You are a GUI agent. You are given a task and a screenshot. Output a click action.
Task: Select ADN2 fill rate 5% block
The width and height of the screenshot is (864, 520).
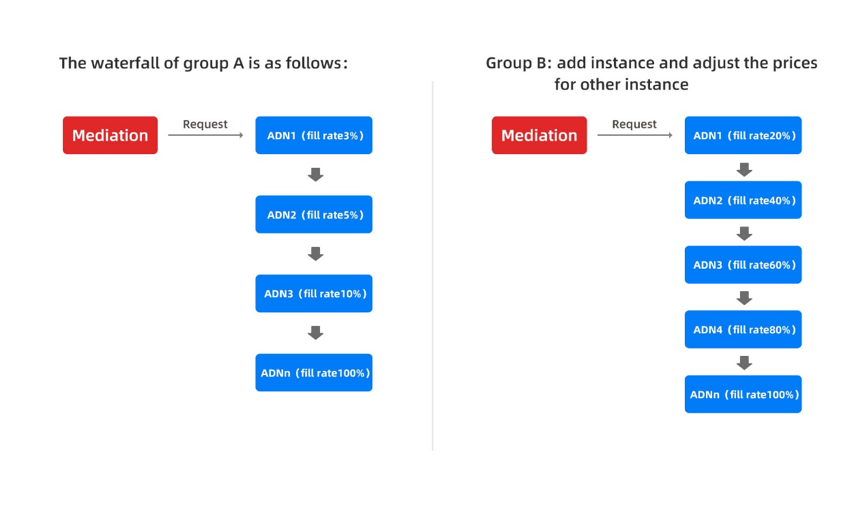(x=314, y=214)
